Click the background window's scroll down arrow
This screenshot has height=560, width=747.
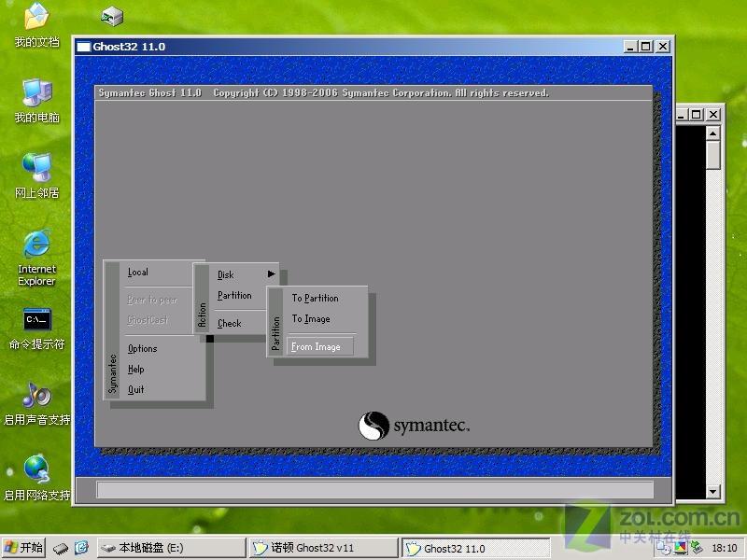712,491
